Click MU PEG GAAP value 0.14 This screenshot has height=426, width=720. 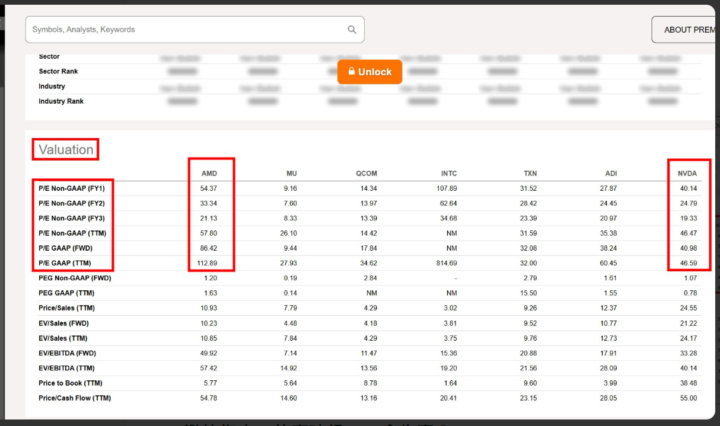pos(290,293)
